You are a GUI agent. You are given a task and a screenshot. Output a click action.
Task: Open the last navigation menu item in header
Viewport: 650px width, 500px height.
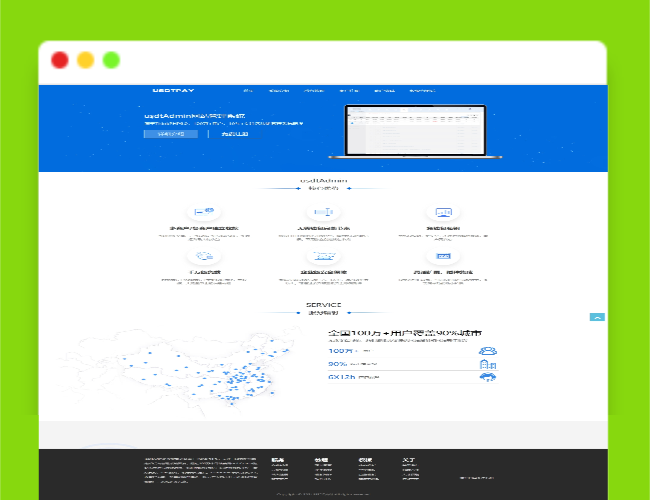click(422, 90)
